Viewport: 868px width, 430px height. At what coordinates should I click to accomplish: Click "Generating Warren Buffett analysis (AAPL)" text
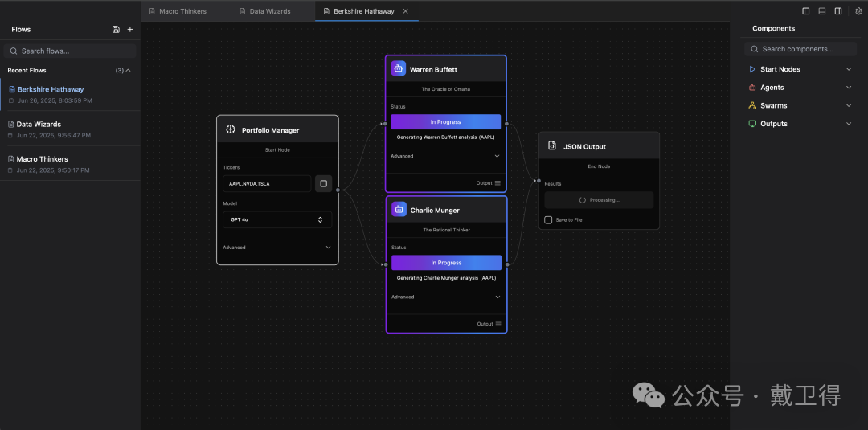[445, 137]
